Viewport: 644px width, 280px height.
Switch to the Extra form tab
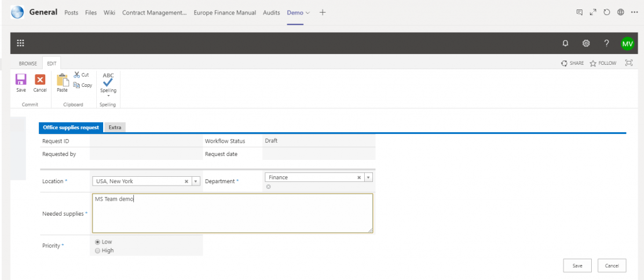[115, 128]
